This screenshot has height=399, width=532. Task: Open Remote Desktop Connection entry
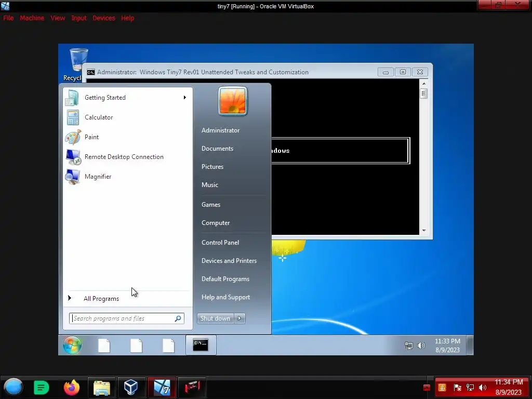click(128, 157)
